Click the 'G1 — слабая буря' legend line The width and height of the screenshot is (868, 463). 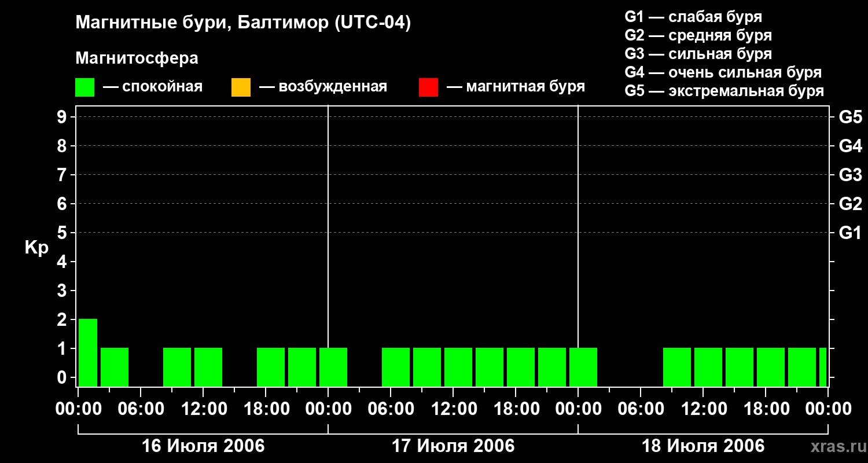[693, 16]
